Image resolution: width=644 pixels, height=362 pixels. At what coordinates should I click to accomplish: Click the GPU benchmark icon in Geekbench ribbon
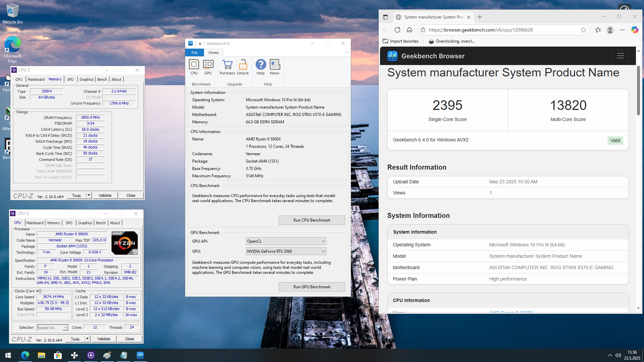208,67
